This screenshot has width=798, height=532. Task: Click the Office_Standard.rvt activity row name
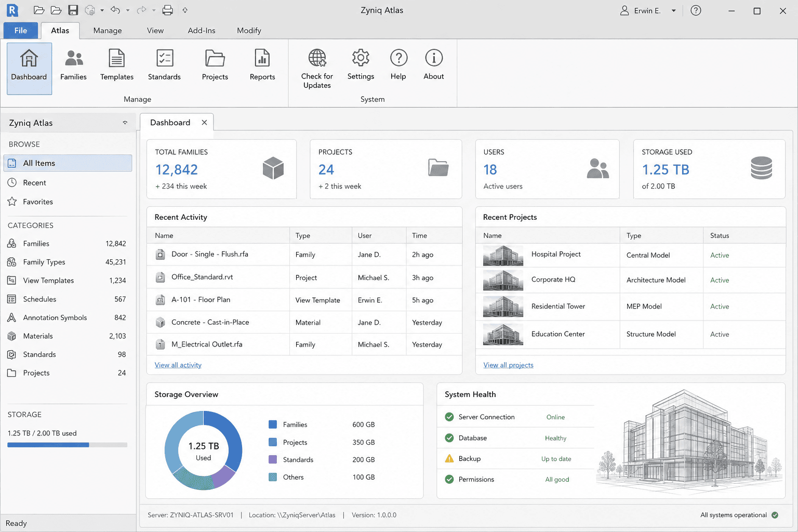[x=202, y=277]
